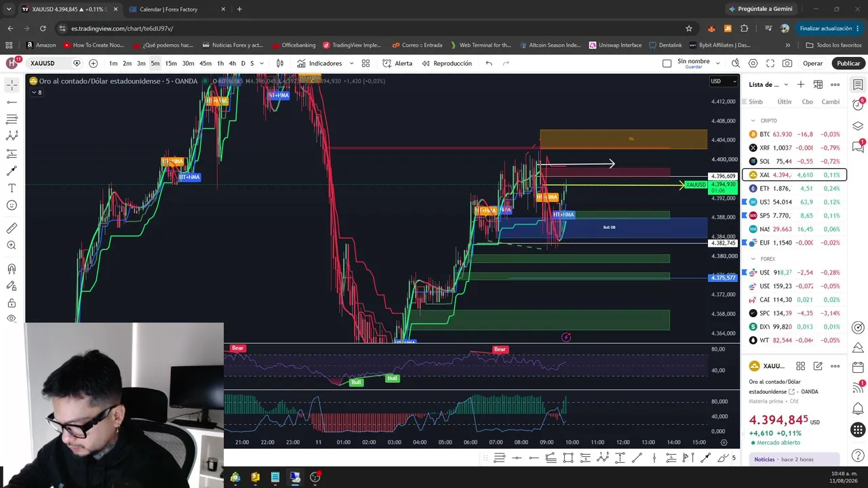Screen dimensions: 868x488
Task: Add a symbol to compare with plus icon
Action: point(93,63)
